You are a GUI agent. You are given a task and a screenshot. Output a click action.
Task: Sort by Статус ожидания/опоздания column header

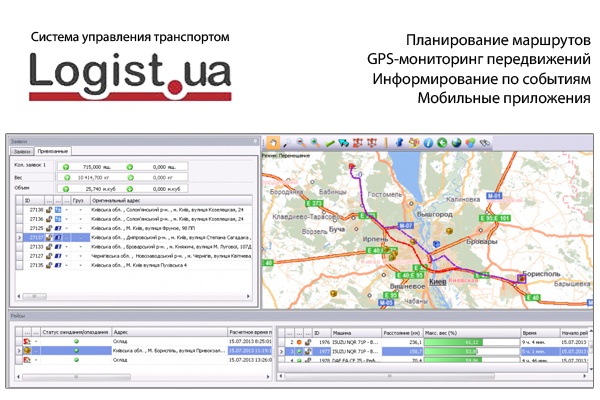76,332
